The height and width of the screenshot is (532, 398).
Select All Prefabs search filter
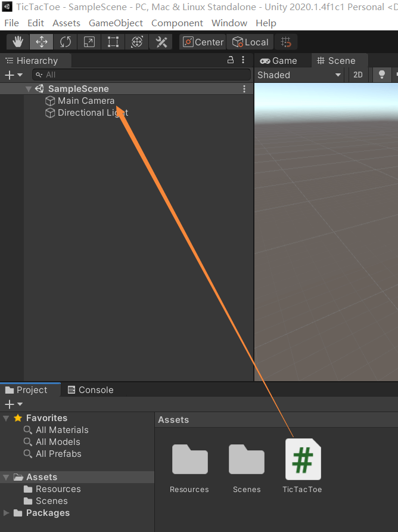(58, 454)
